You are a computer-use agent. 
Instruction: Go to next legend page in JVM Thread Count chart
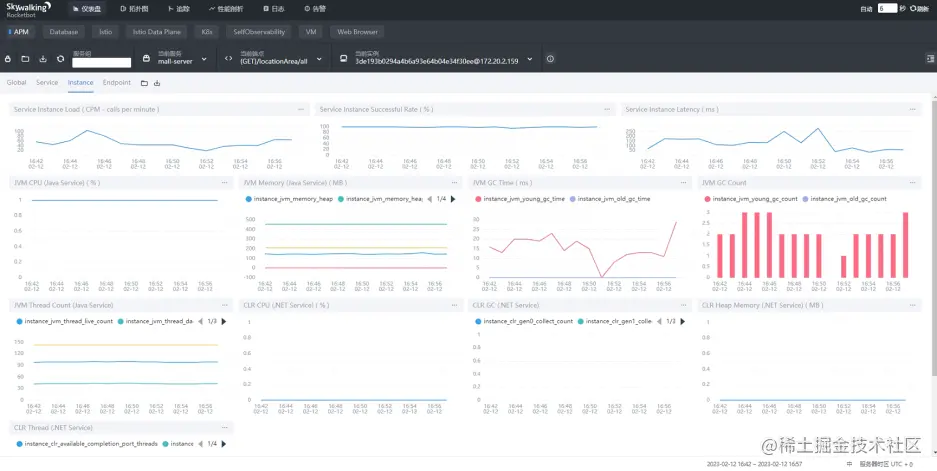224,322
